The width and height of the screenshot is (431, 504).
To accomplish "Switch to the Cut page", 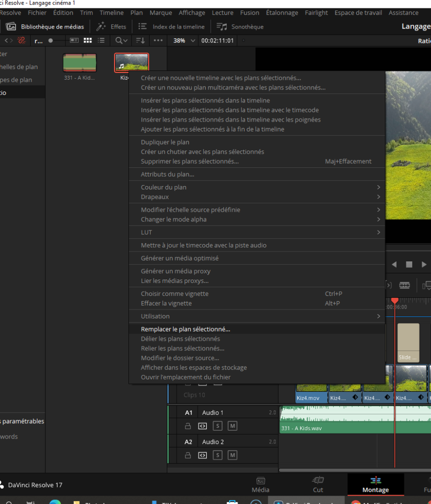I will point(318,484).
